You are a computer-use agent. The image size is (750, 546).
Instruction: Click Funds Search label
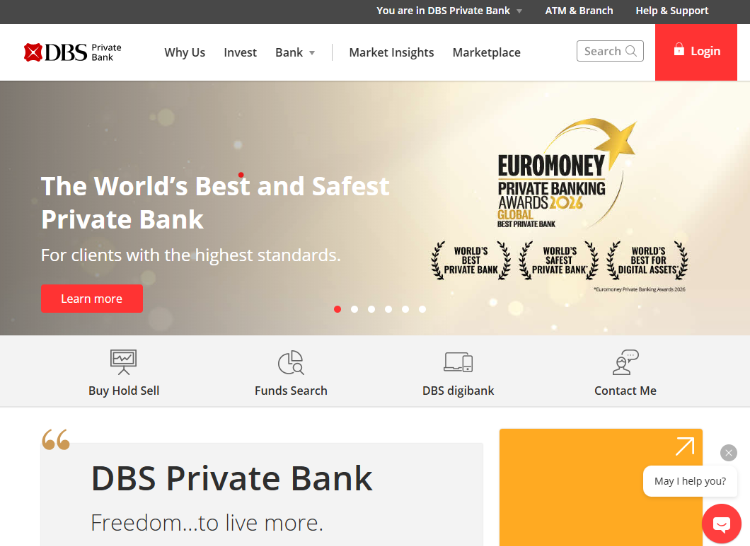click(x=291, y=391)
